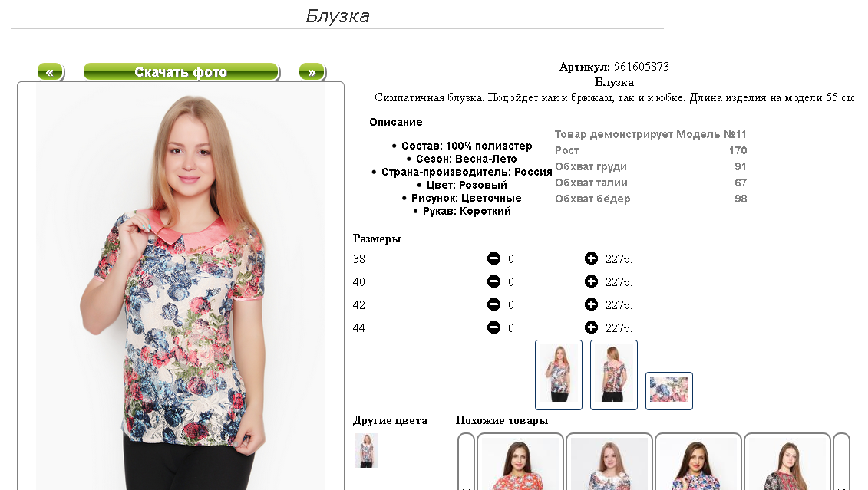Viewport: 868px width, 490px height.
Task: Add one item of size 40
Action: tap(591, 281)
